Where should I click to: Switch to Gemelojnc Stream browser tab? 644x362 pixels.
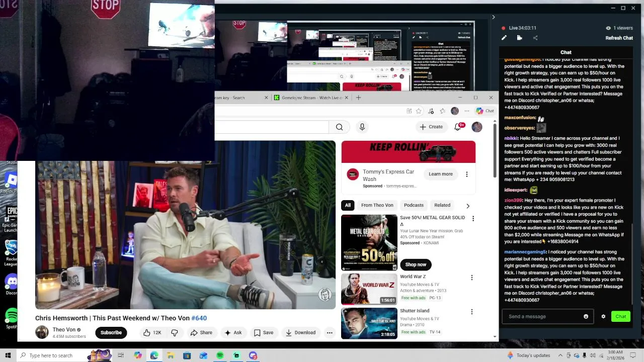coord(311,98)
